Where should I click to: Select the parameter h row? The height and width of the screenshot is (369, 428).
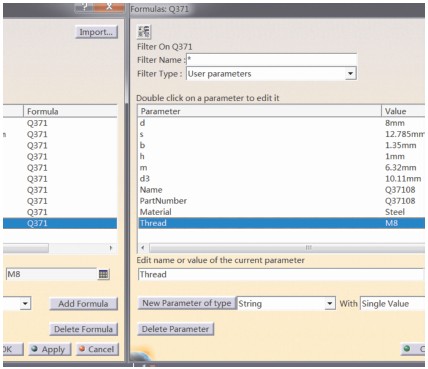coord(281,156)
